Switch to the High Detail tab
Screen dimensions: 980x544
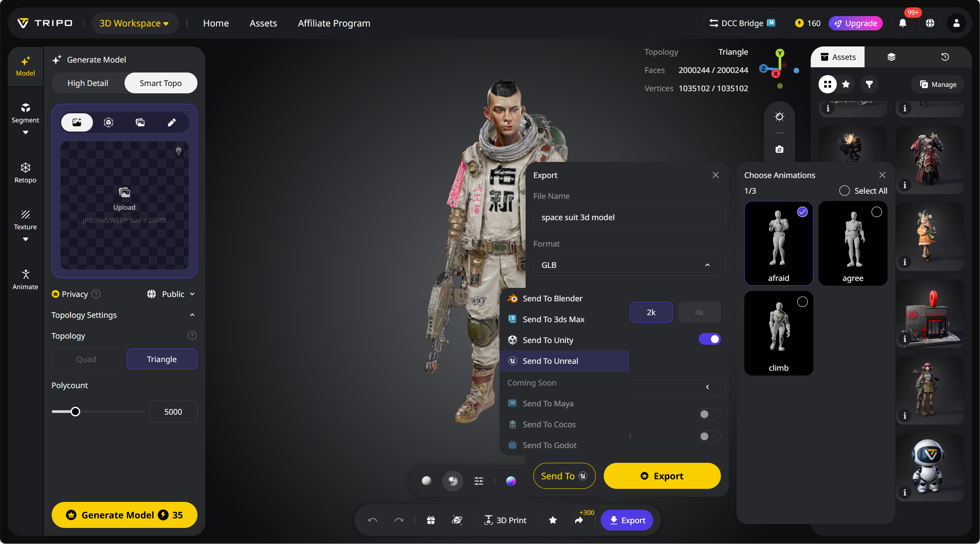click(88, 83)
